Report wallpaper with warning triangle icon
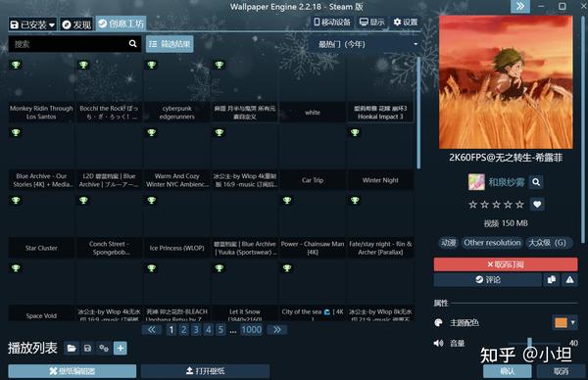Screen dimensions: 588x380 569,279
